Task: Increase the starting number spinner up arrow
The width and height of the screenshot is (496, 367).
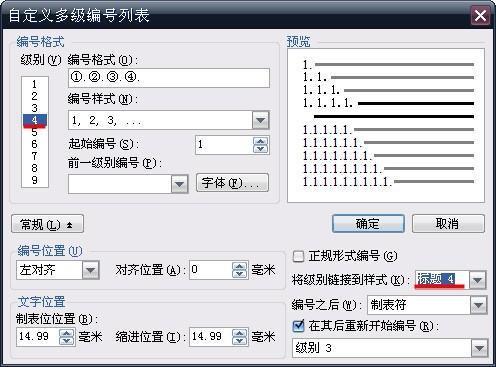Action: [260, 141]
